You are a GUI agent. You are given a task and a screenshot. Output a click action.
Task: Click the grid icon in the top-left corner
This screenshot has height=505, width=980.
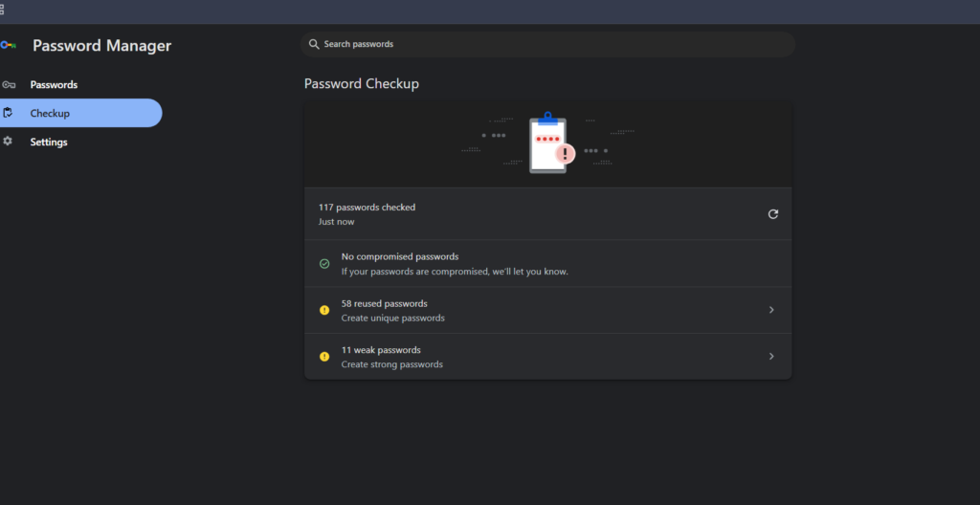(2, 10)
